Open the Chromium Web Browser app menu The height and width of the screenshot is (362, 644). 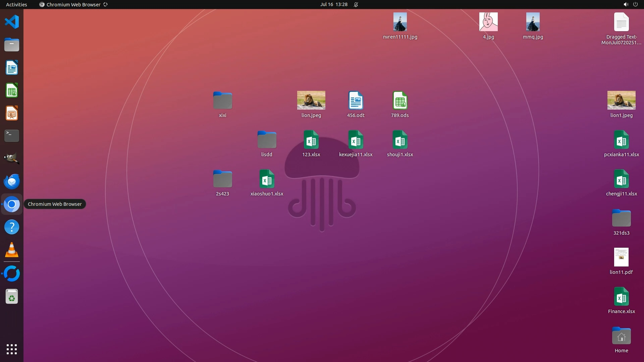click(x=73, y=4)
